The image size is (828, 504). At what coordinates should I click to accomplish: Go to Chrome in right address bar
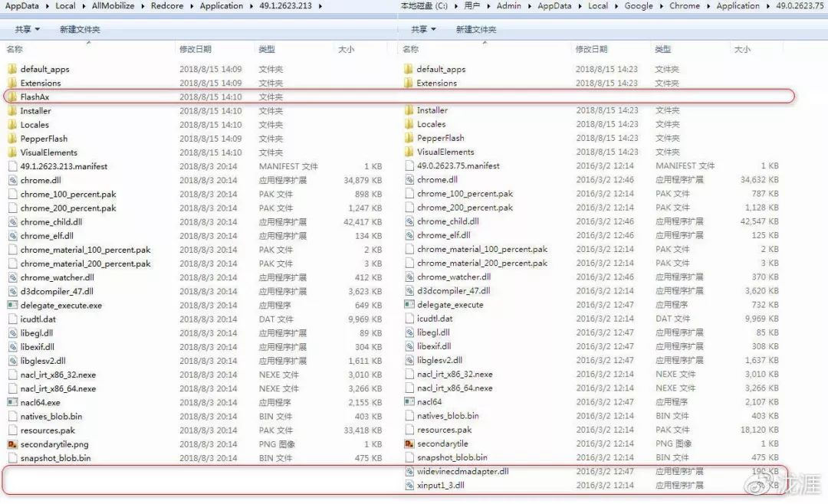[x=685, y=6]
